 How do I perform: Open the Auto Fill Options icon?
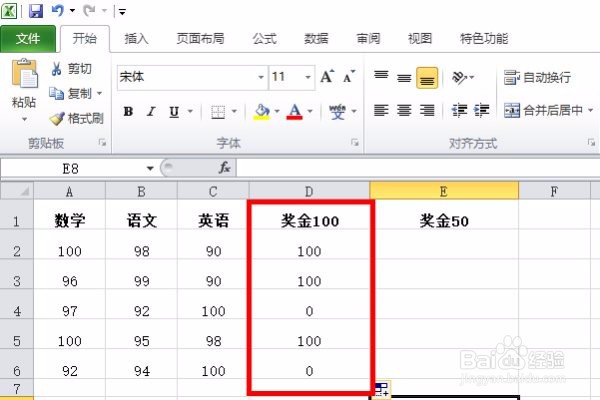[x=382, y=389]
